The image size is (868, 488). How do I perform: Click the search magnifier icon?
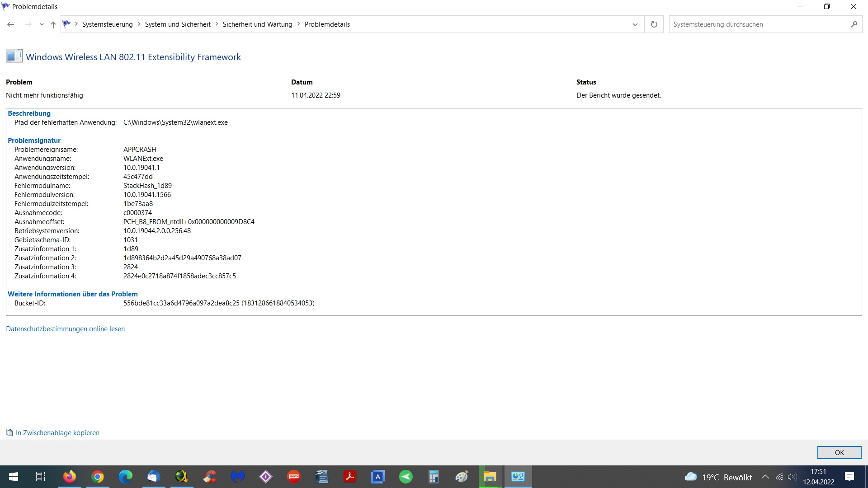click(x=854, y=24)
